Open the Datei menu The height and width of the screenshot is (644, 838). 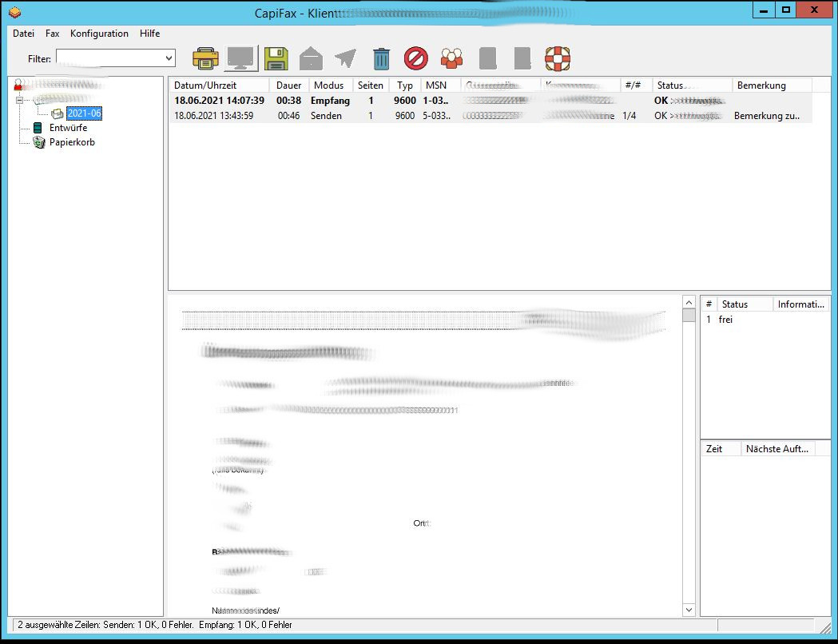tap(23, 34)
